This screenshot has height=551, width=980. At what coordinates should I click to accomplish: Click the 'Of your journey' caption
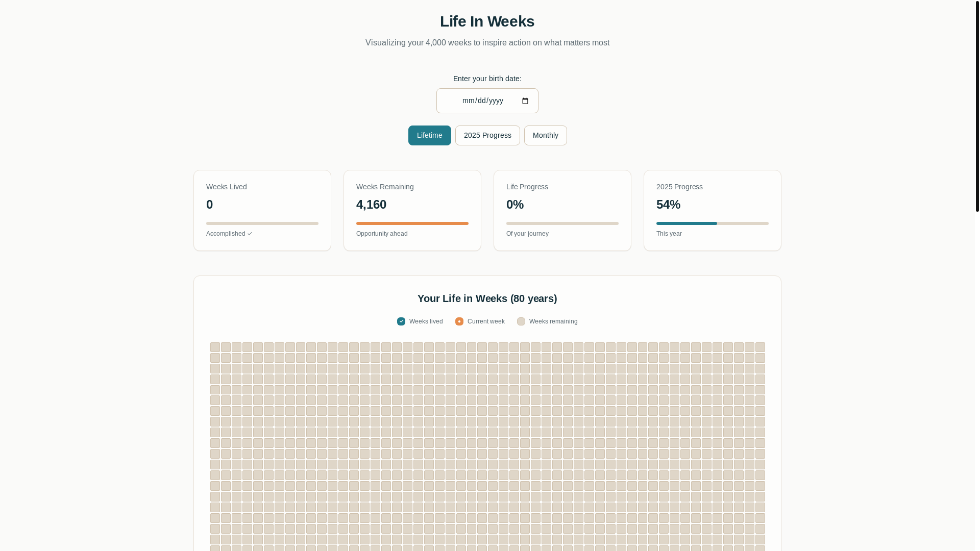click(x=527, y=234)
